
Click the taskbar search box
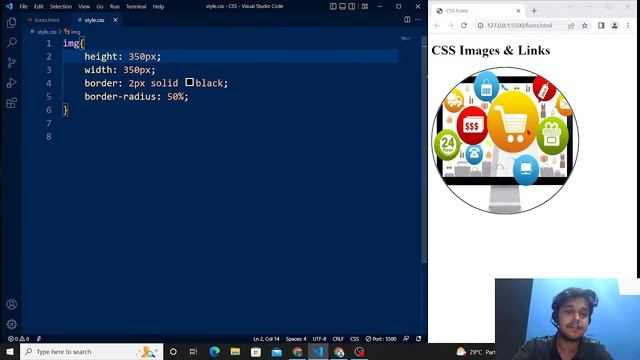click(x=91, y=351)
